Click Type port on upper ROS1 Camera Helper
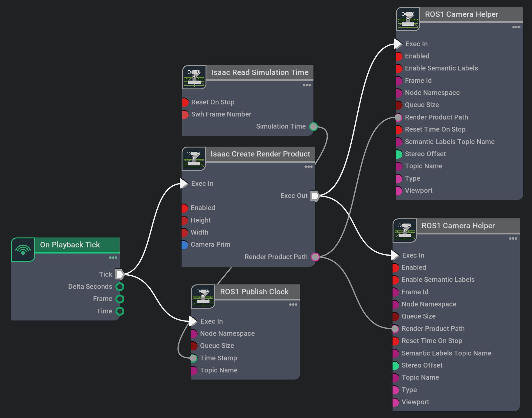 tap(399, 179)
